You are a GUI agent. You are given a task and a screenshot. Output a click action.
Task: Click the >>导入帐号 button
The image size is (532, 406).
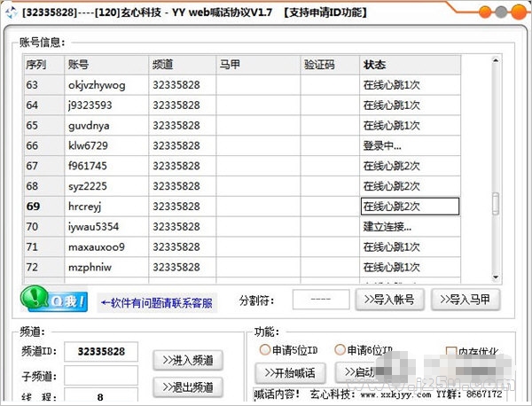(x=390, y=300)
